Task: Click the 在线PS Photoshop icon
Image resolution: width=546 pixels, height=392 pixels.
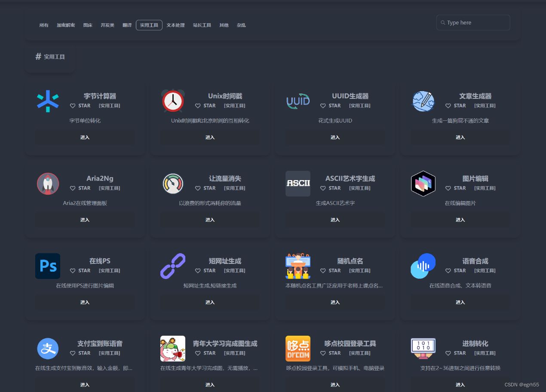Action: [48, 266]
